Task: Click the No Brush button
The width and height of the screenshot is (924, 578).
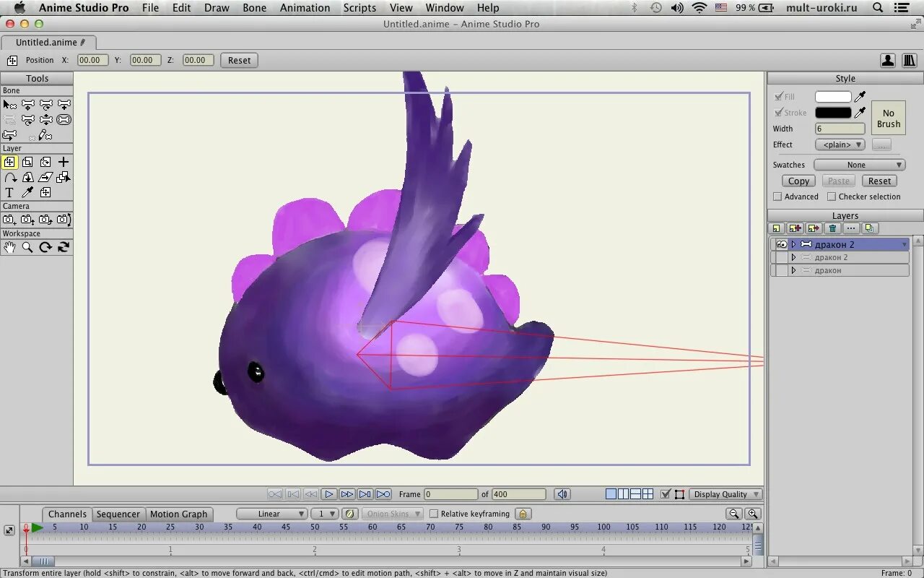Action: coord(889,118)
